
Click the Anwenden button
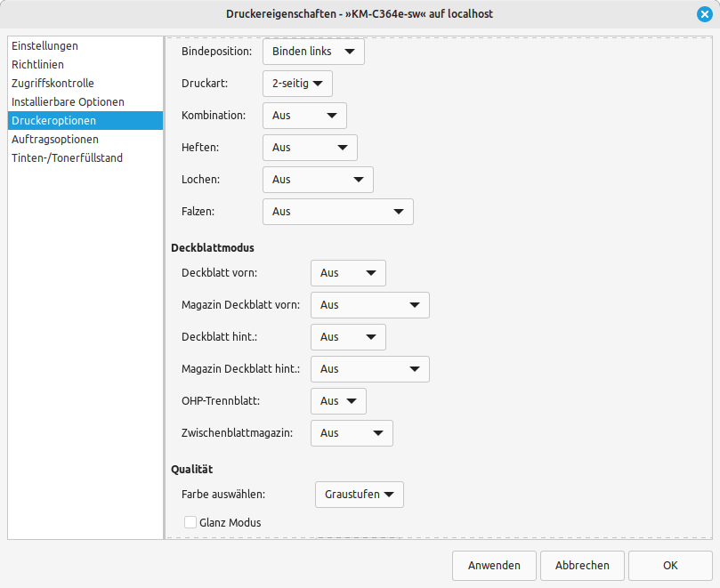494,566
